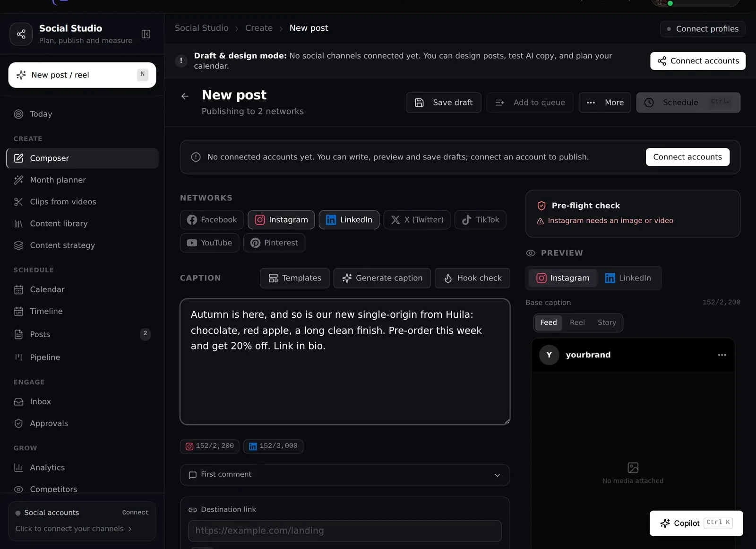Expand the First comment section
Image resolution: width=756 pixels, height=549 pixels.
tap(345, 475)
